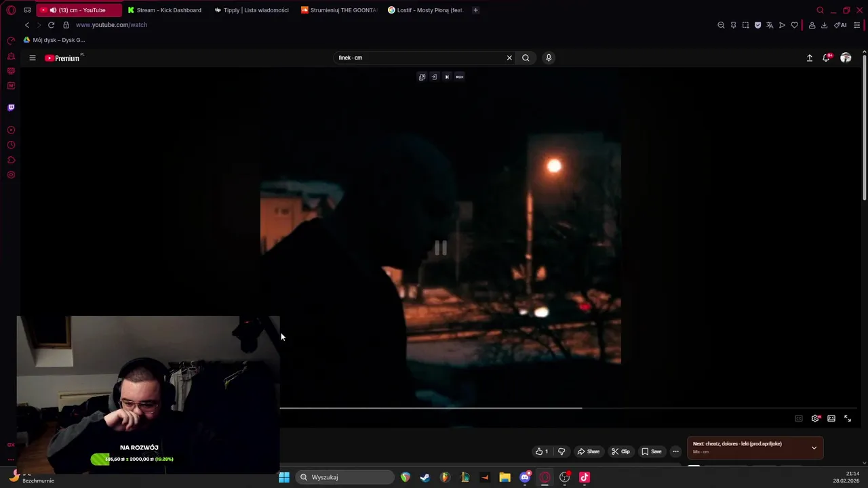The height and width of the screenshot is (488, 868).
Task: Open the browser downloads panel
Action: click(824, 25)
